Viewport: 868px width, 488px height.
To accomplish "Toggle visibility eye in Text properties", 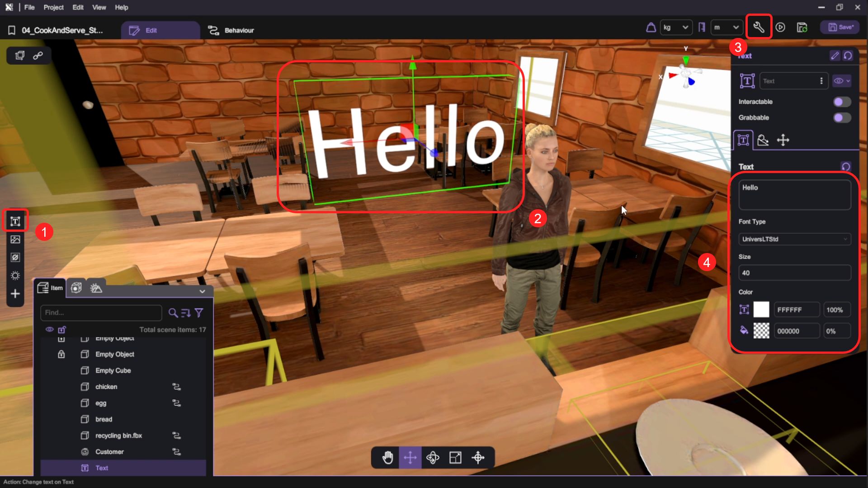I will [839, 81].
